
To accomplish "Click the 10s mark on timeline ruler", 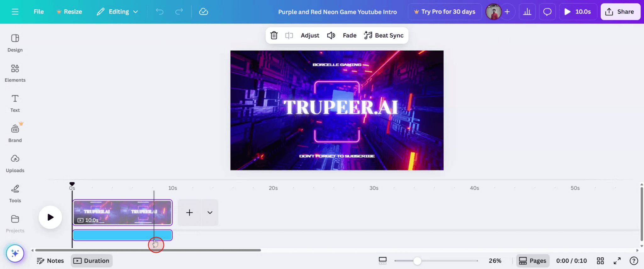I will (172, 188).
